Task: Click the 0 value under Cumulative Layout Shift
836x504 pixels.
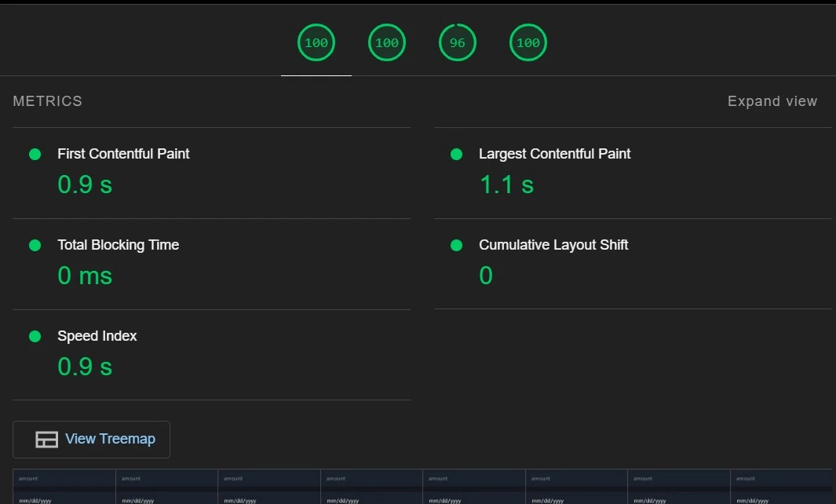Action: point(486,276)
